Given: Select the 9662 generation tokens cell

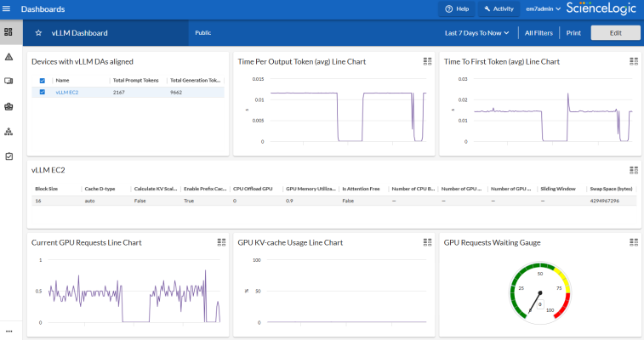Looking at the screenshot, I should coord(176,93).
